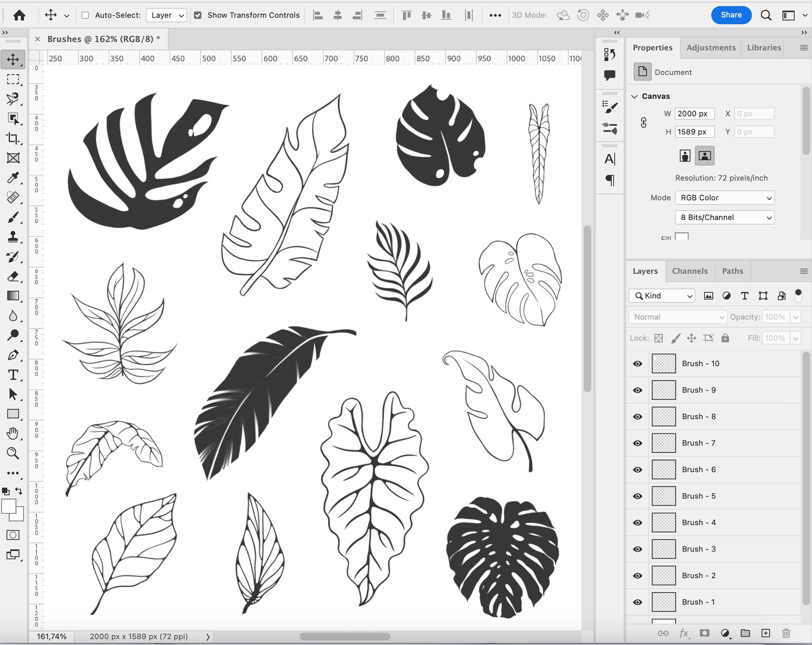Select the Crop tool

coord(13,138)
